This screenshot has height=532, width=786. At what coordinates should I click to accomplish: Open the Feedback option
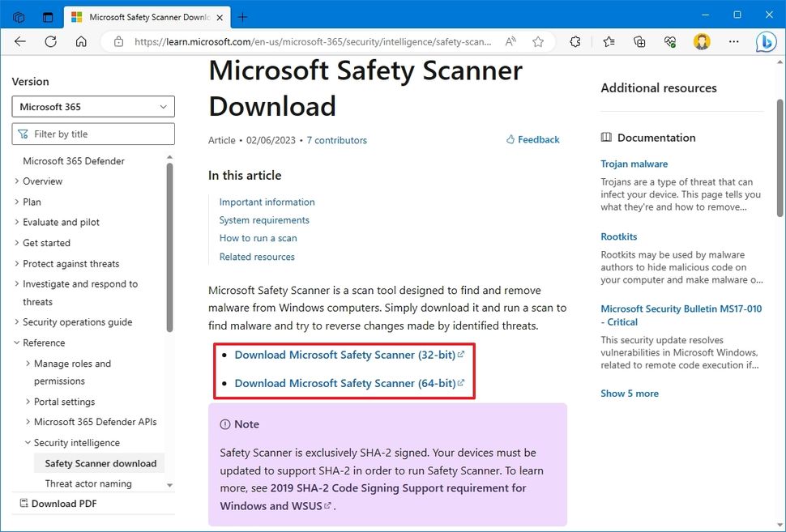[x=532, y=139]
